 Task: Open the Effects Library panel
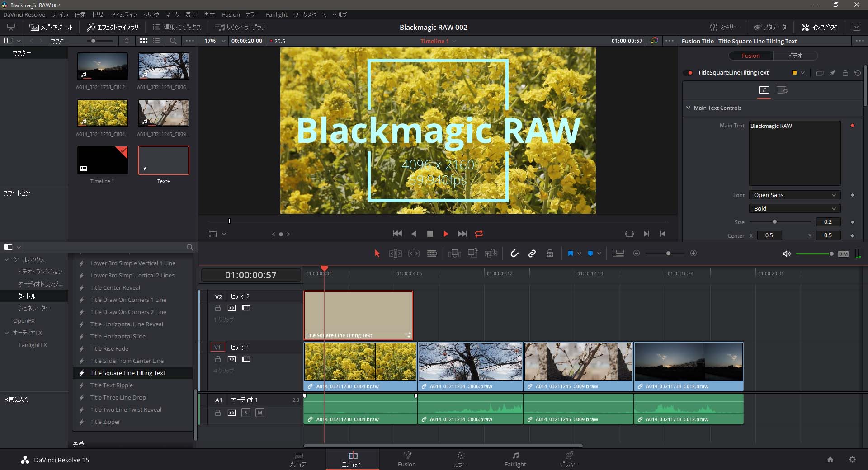click(x=113, y=27)
